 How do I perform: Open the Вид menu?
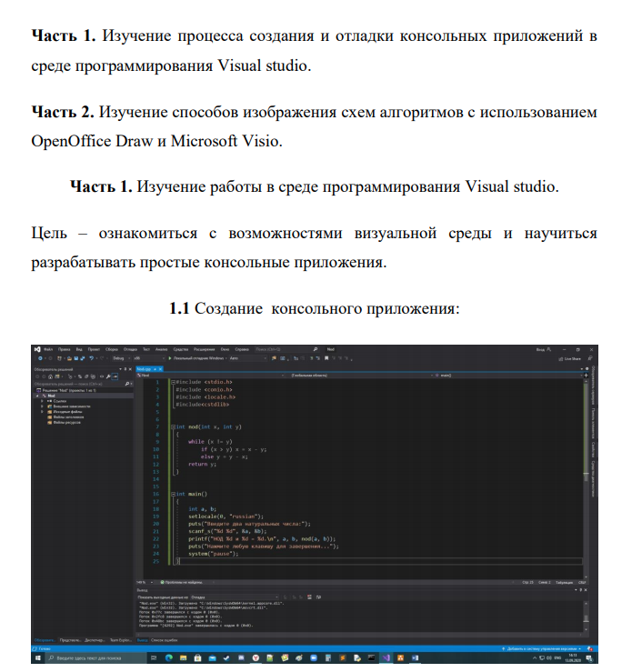point(79,349)
